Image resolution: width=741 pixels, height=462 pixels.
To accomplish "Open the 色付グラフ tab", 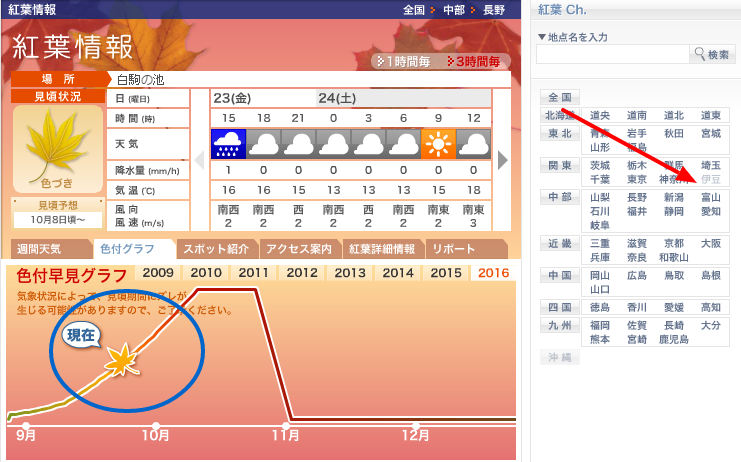I will [x=135, y=249].
